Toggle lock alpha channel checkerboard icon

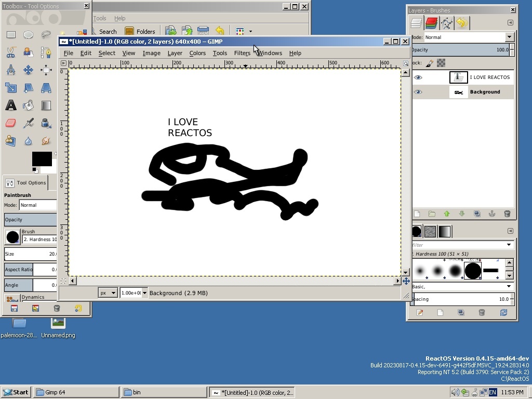coord(441,63)
